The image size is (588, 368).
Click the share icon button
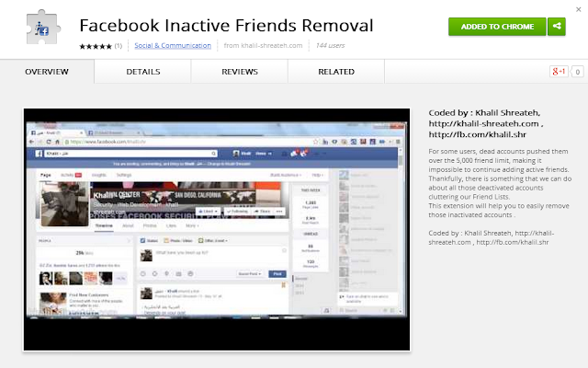557,27
